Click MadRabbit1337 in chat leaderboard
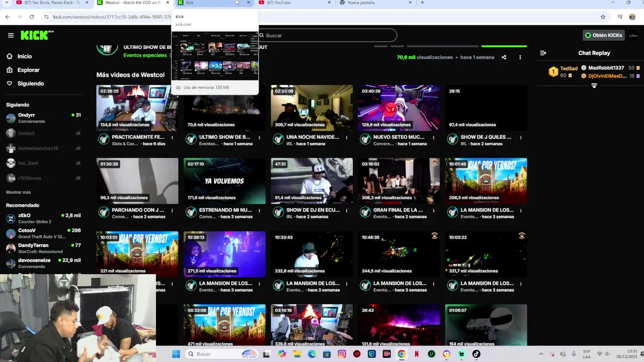Screen dimensions: 644x362 (606, 68)
